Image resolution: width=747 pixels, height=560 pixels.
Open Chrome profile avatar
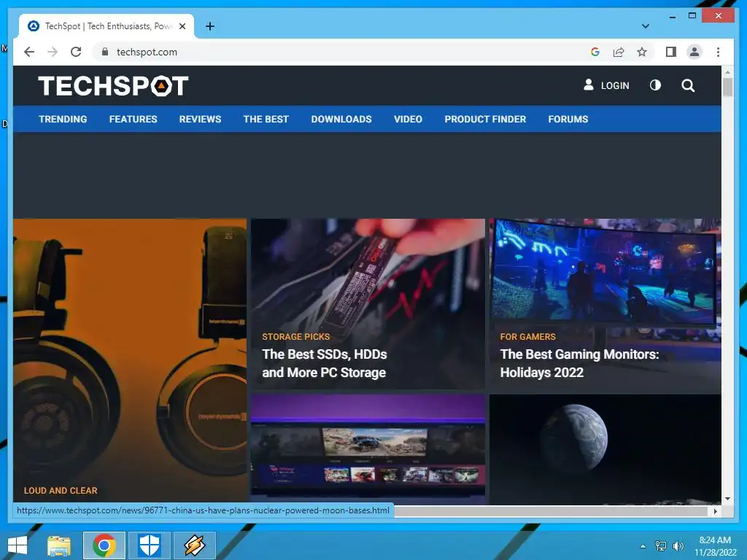694,52
